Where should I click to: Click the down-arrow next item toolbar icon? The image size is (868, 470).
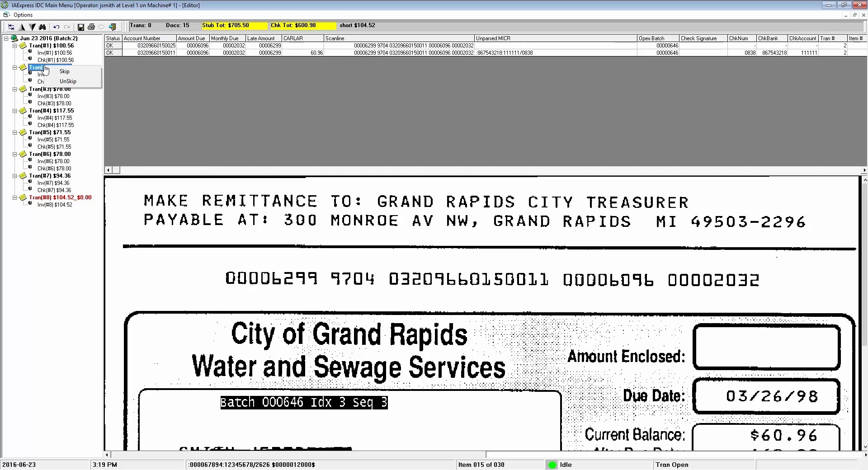tap(32, 27)
